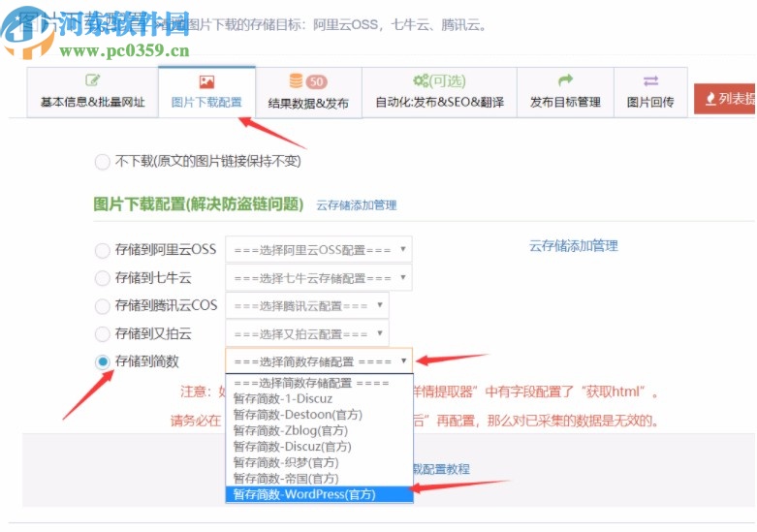The width and height of the screenshot is (757, 532).
Task: Open the 选择七牛云存储配置 dropdown
Action: [x=319, y=277]
